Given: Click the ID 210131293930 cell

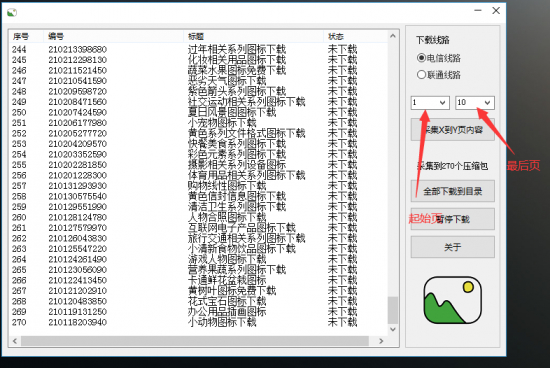Looking at the screenshot, I should coord(78,186).
